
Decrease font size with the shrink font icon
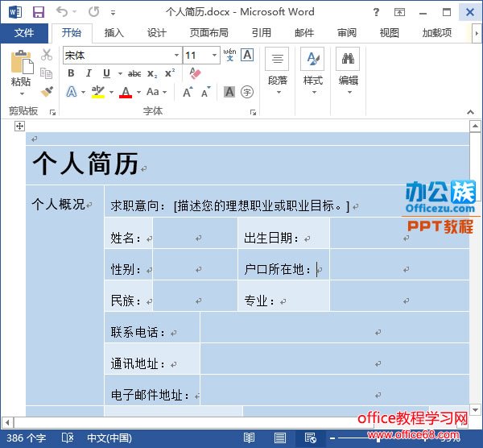coord(206,92)
